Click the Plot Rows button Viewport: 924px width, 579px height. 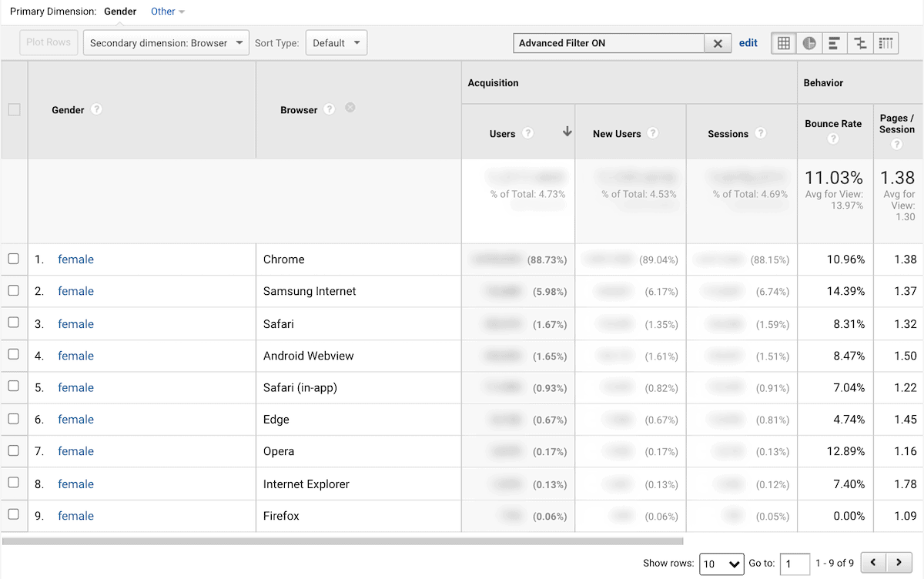(49, 42)
